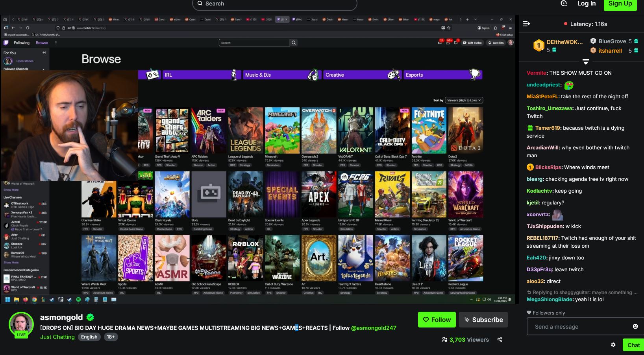Open FINAL FANTASY recommended category
This screenshot has height=355, width=644.
[x=25, y=278]
